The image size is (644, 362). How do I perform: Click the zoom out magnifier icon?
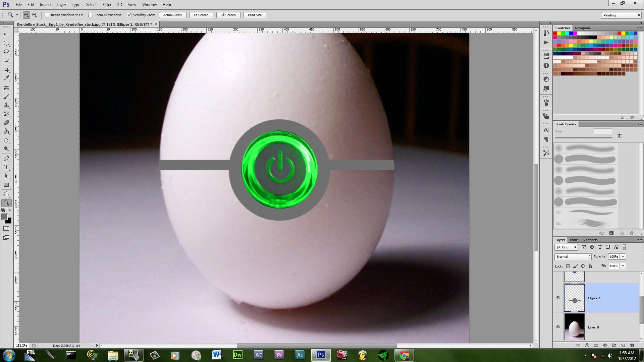tap(35, 15)
